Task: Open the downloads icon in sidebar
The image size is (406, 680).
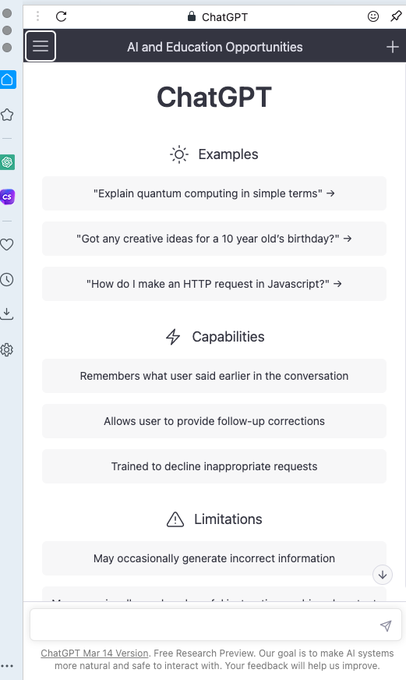Action: (7, 314)
